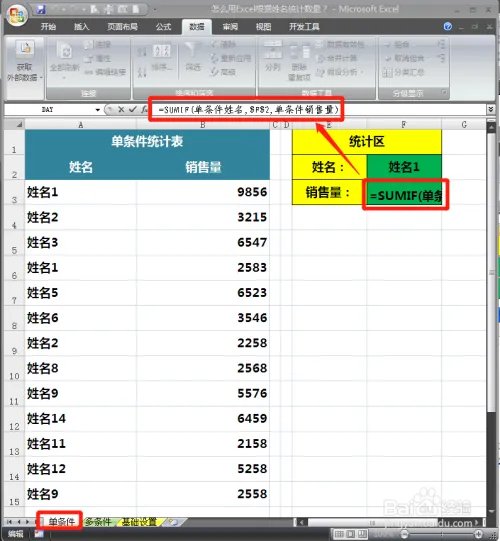The height and width of the screenshot is (541, 500).
Task: Save workbook via quick access toolbar
Action: click(41, 9)
